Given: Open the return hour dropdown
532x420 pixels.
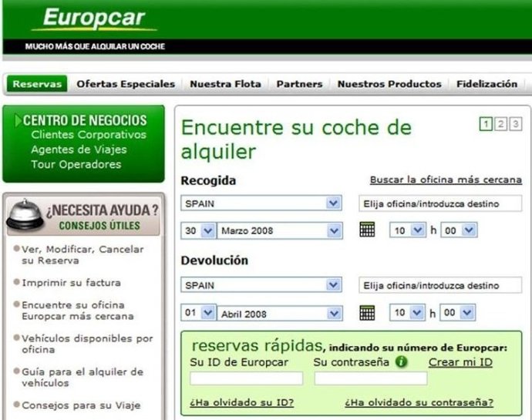Looking at the screenshot, I should tap(407, 312).
